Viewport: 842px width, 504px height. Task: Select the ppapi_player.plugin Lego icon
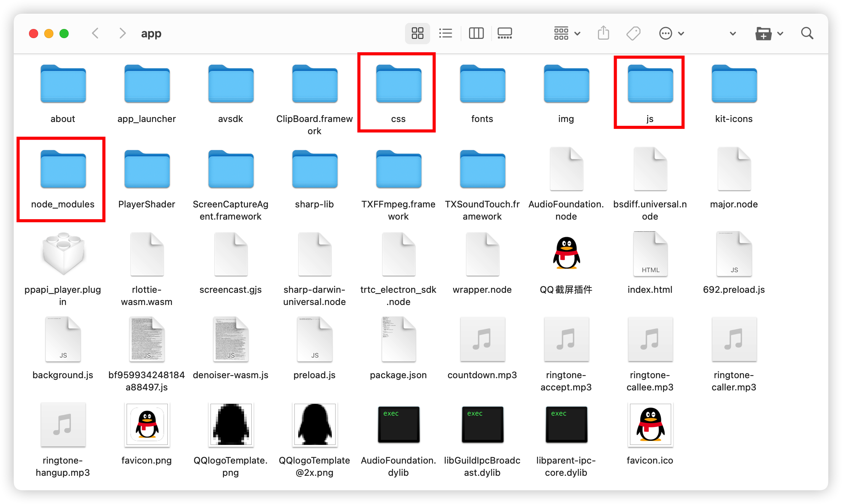[x=63, y=254]
